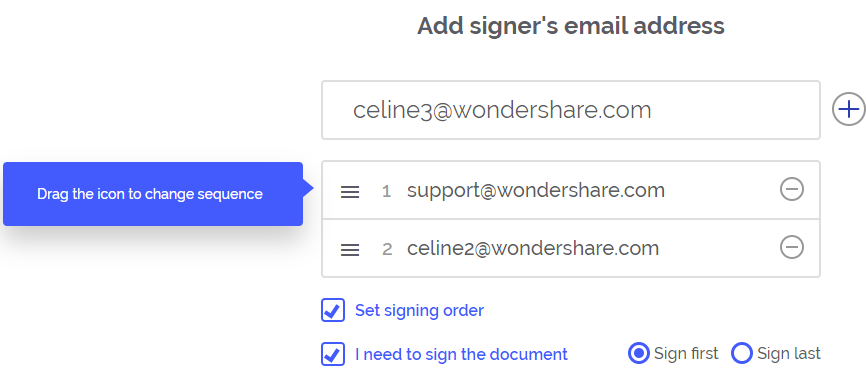
Task: Click the Sign first label text
Action: 686,353
